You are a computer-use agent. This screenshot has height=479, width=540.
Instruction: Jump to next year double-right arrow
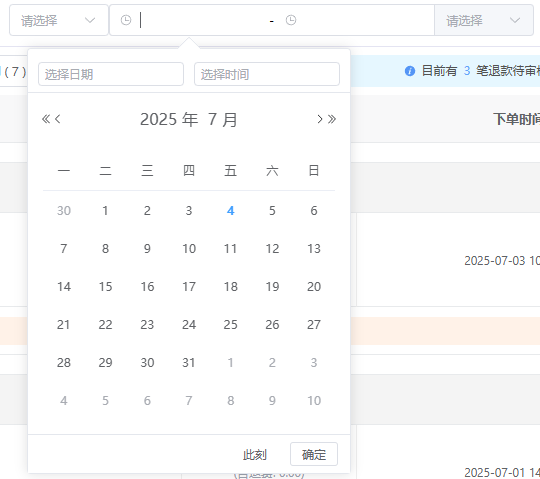pyautogui.click(x=332, y=119)
